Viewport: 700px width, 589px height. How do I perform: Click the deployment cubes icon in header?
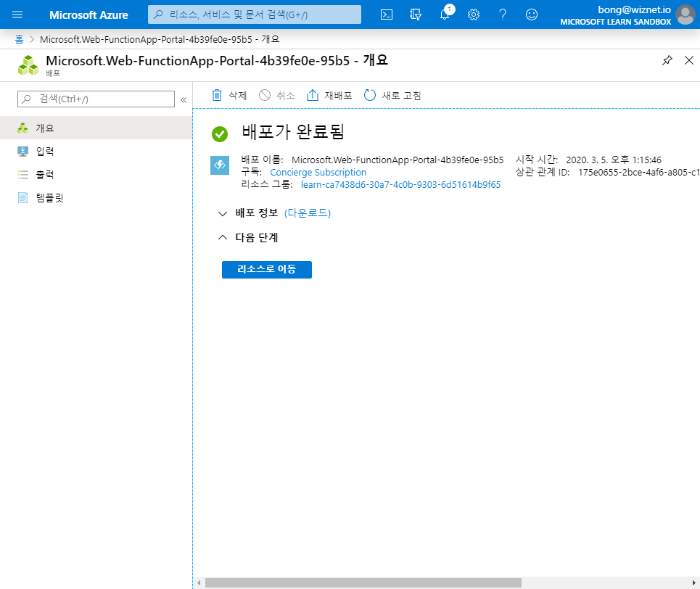point(28,65)
